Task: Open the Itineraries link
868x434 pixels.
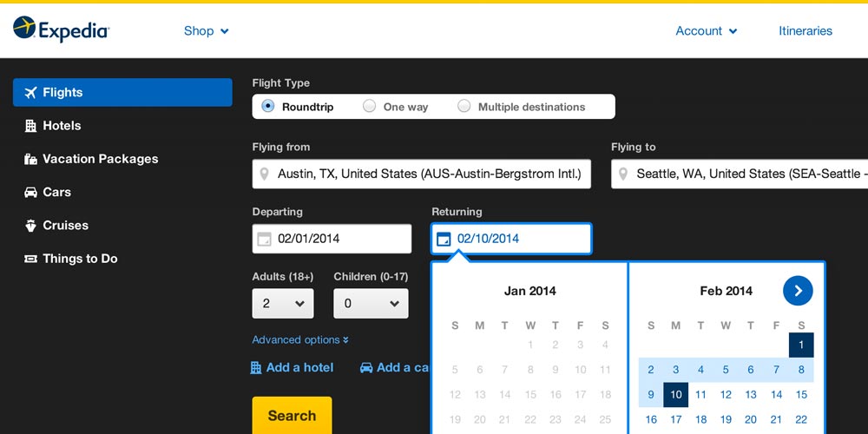Action: (805, 31)
